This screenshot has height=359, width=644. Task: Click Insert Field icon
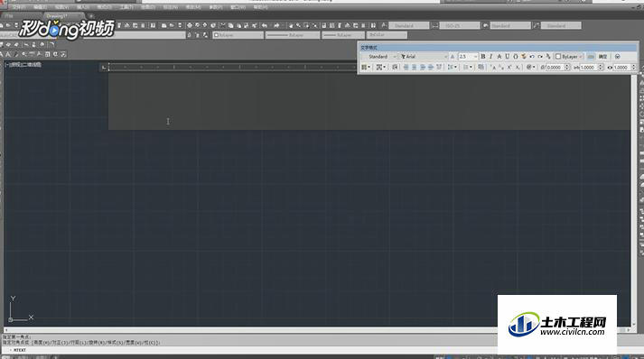[x=481, y=68]
